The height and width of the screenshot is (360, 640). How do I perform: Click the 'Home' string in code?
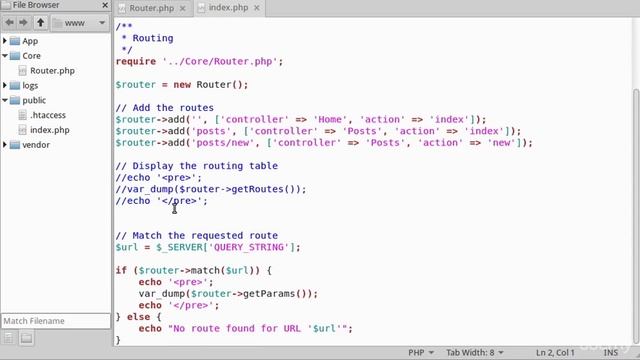[x=330, y=120]
